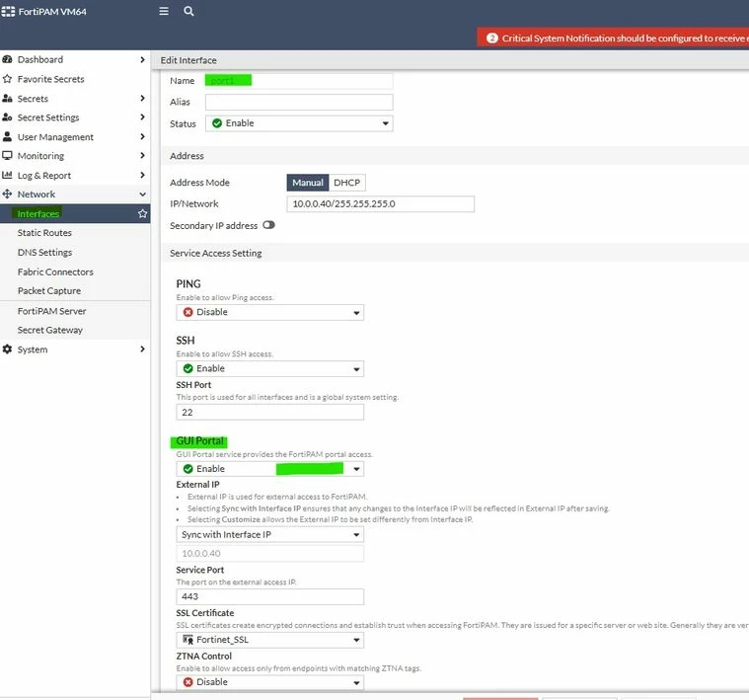The height and width of the screenshot is (700, 749).
Task: Open the PING access dropdown
Action: [269, 312]
